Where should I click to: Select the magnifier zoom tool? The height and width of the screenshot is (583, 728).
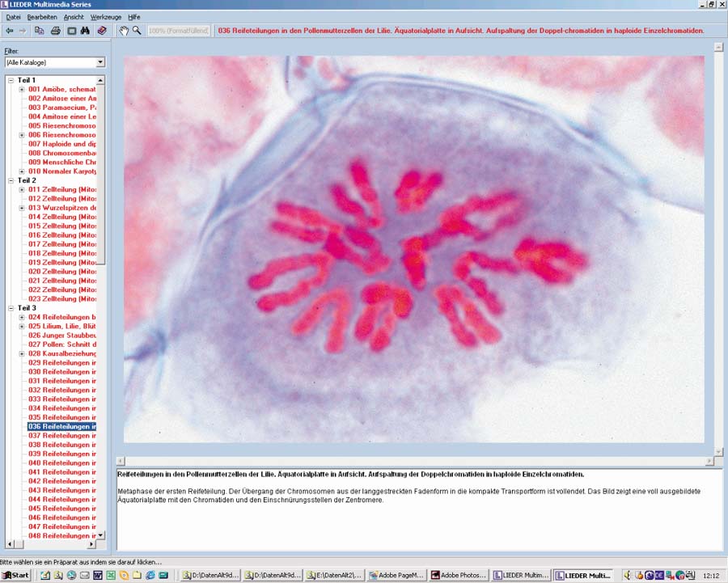137,31
